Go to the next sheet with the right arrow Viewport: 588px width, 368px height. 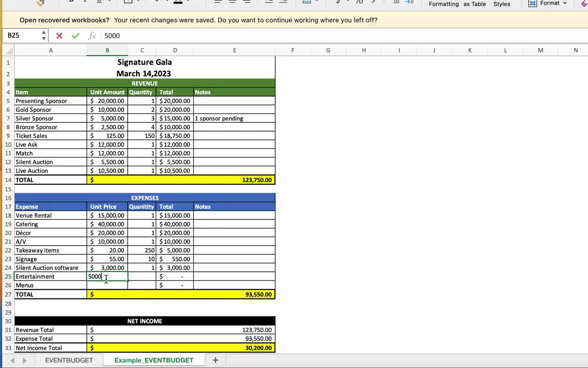(24, 360)
